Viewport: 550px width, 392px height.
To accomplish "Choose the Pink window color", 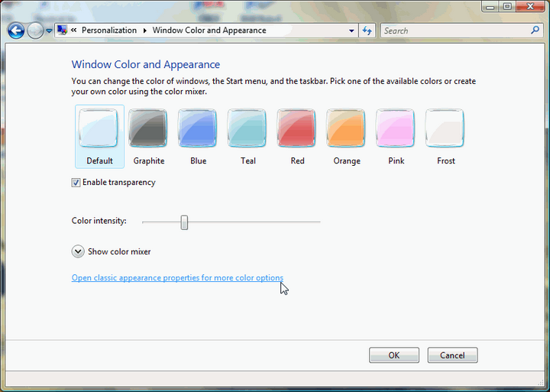I will coord(396,128).
